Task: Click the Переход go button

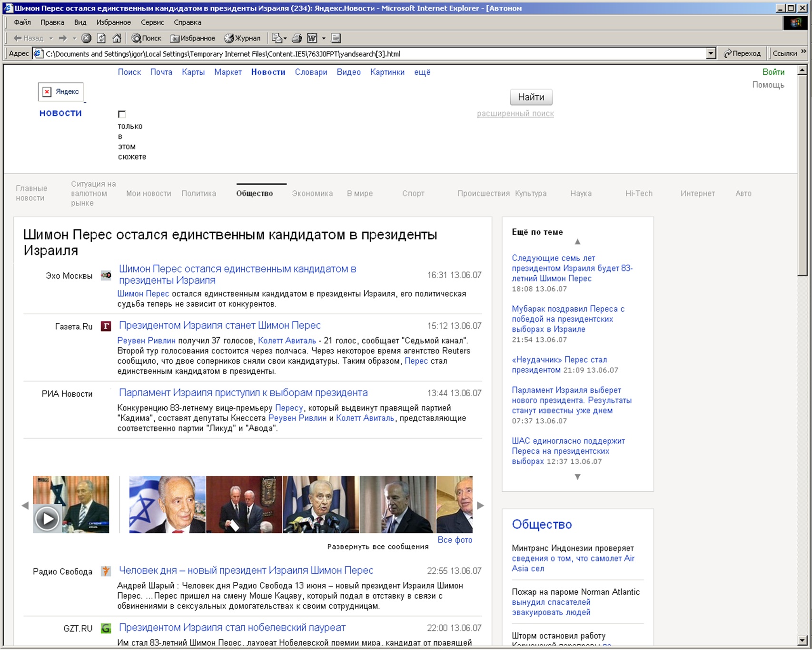Action: (743, 53)
